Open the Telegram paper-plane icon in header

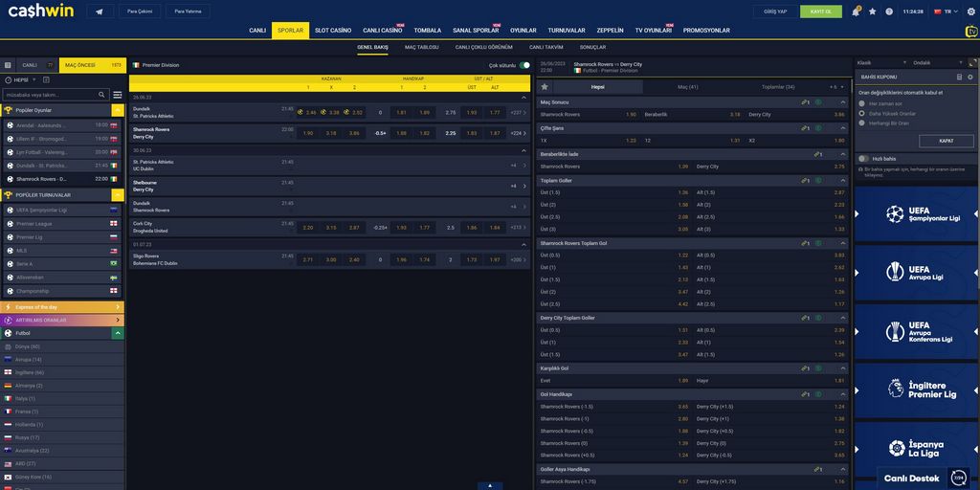coord(100,11)
